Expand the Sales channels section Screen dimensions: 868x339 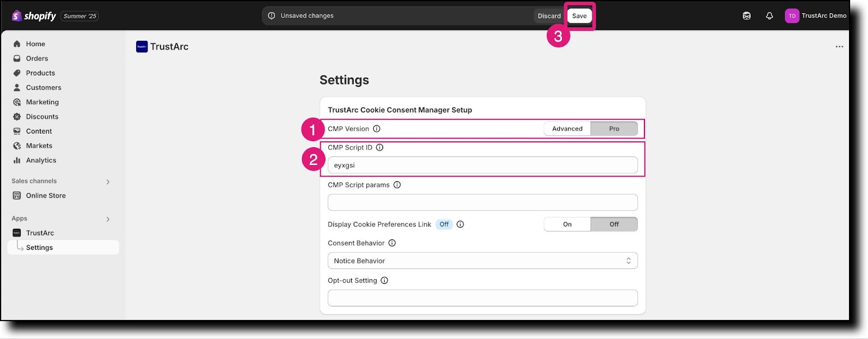point(108,181)
